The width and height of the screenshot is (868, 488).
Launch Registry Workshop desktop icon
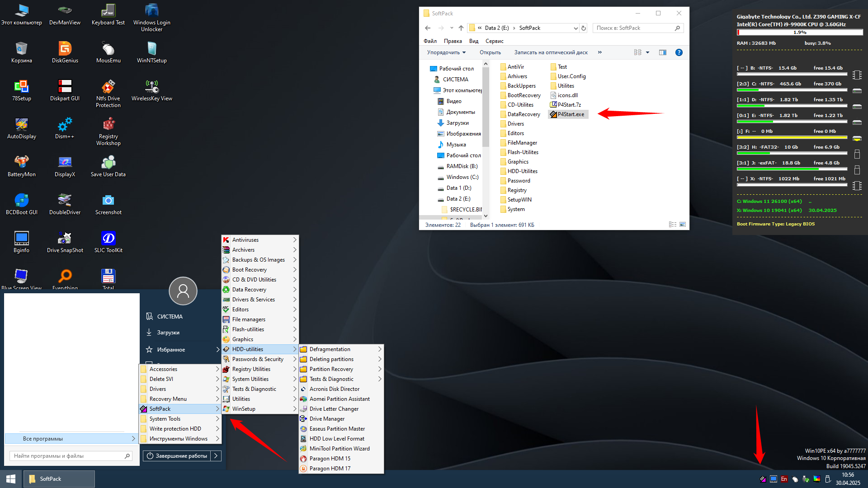(x=108, y=131)
